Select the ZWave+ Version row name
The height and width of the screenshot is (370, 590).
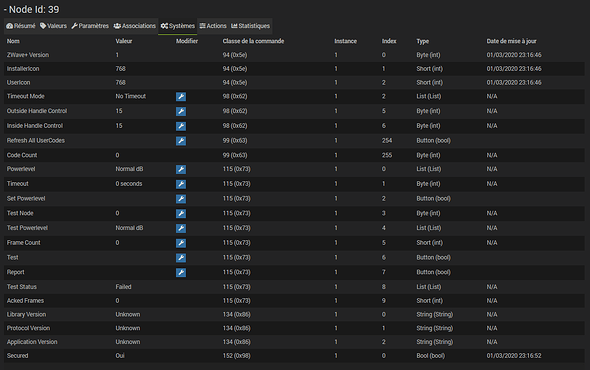click(28, 55)
